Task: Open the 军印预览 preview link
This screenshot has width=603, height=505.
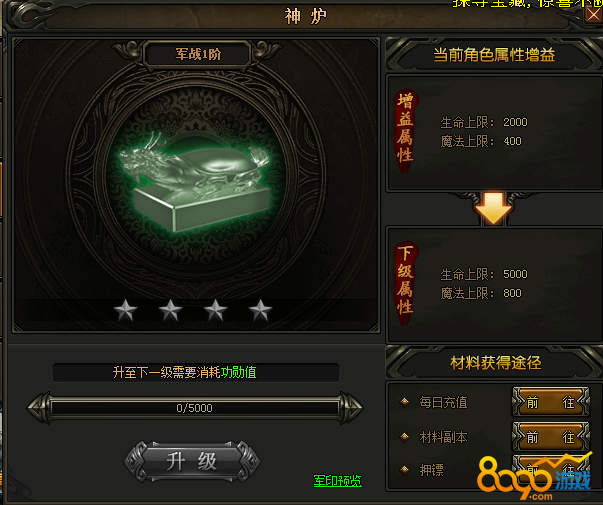Action: [337, 481]
